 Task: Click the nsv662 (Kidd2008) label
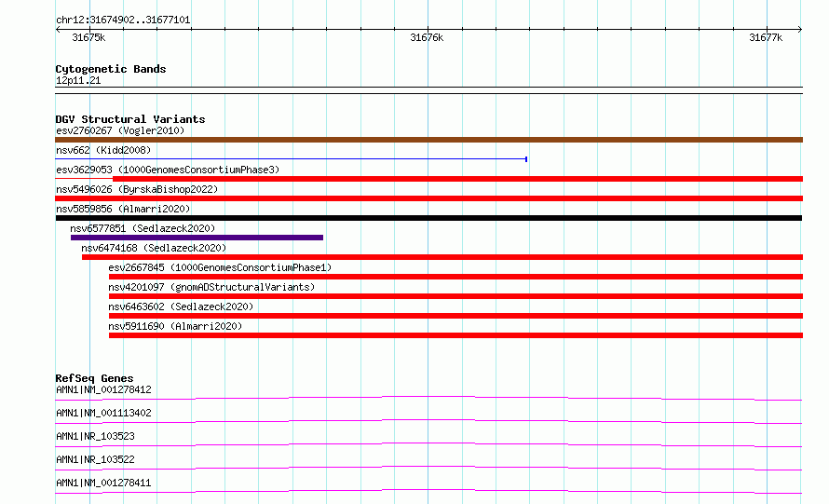[103, 150]
